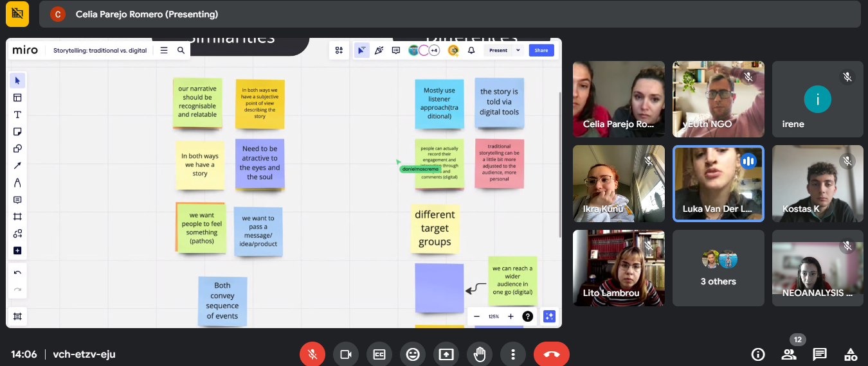
Task: End the call with red hang-up button
Action: point(551,354)
